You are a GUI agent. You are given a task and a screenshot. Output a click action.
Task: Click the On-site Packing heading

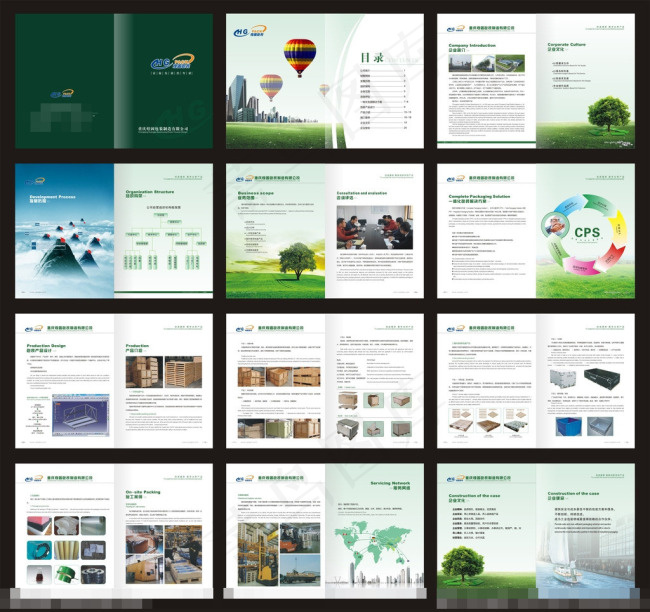coord(143,492)
